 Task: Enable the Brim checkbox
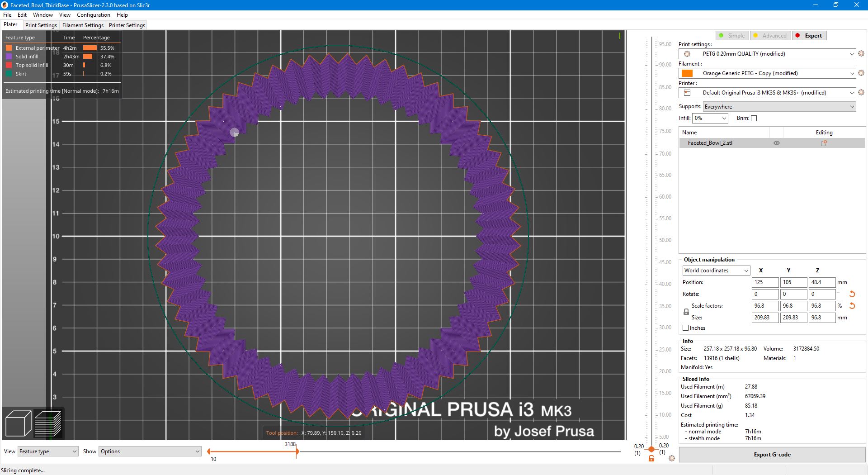[754, 118]
